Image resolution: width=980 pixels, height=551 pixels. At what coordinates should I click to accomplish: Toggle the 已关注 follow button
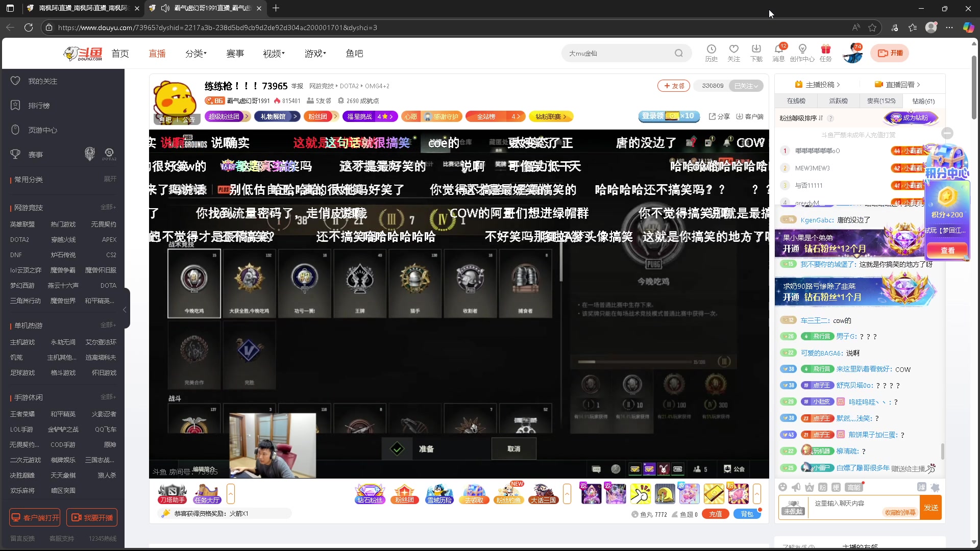coord(746,86)
